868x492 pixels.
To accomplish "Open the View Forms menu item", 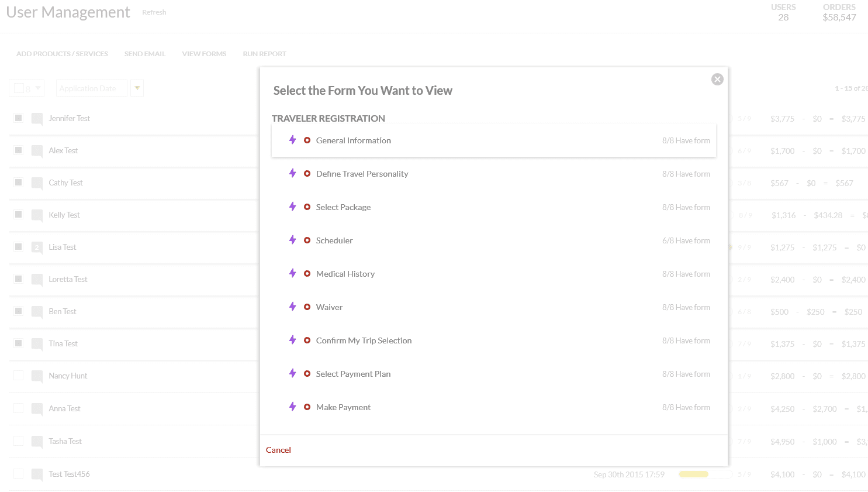I will coord(204,54).
